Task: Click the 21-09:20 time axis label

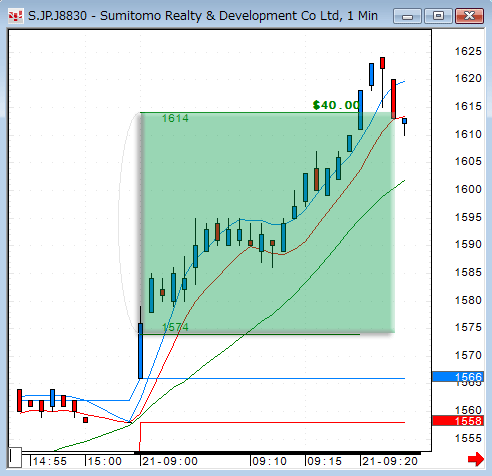Action: point(390,461)
